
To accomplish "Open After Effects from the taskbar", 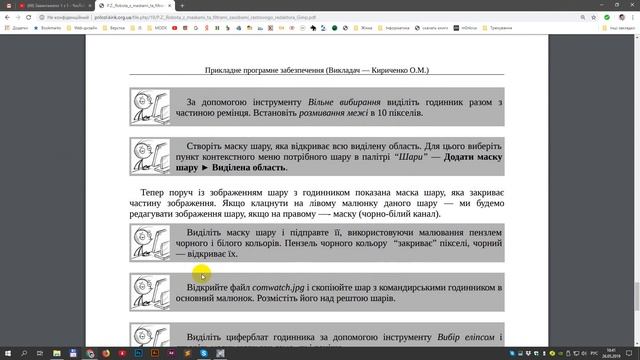I will point(171,353).
